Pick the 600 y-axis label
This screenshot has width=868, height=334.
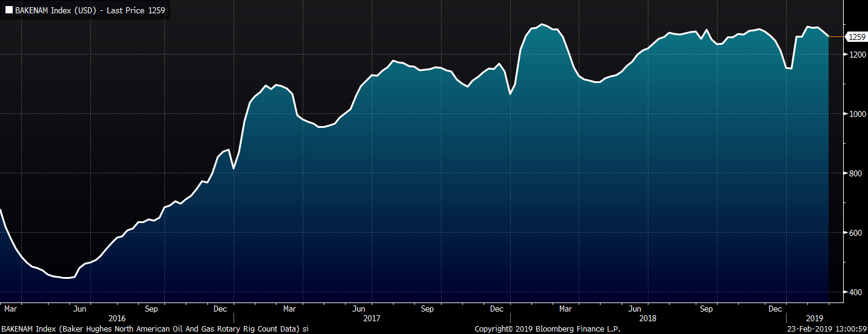pos(854,233)
